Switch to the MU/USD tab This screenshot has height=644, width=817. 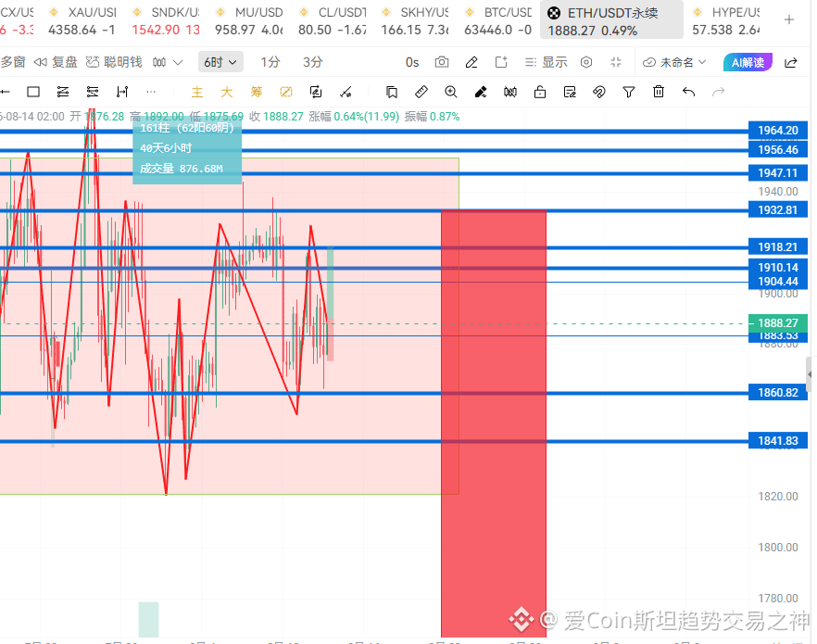[x=249, y=20]
